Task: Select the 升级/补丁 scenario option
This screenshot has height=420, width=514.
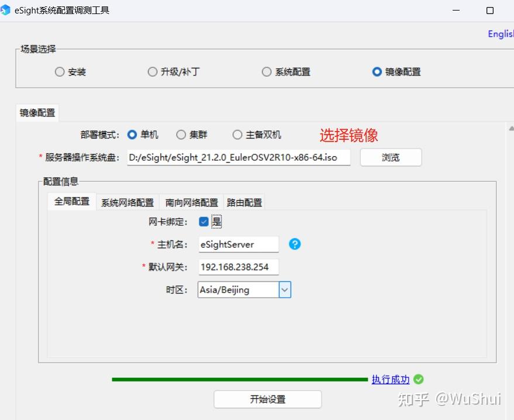Action: 152,71
